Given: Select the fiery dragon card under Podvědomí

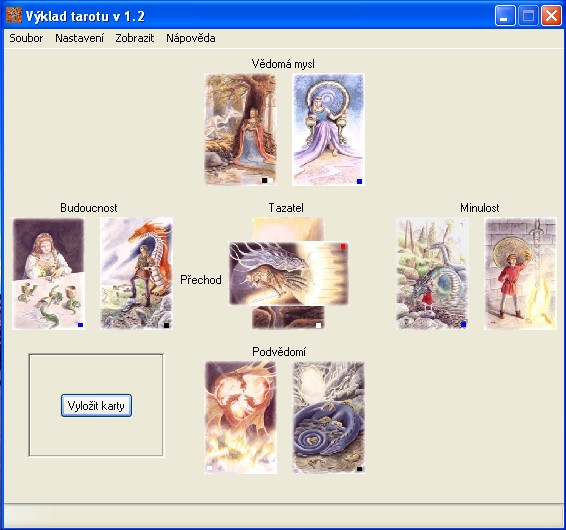Looking at the screenshot, I should click(240, 417).
